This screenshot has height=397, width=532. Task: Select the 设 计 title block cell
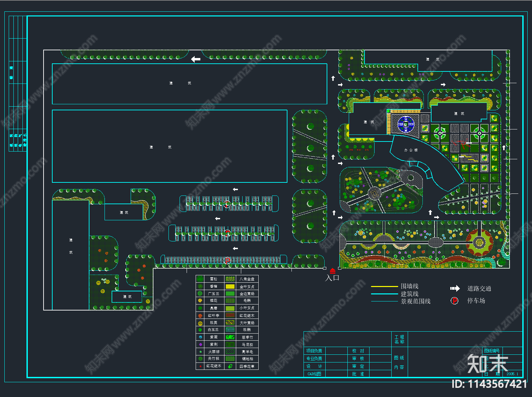point(314,366)
